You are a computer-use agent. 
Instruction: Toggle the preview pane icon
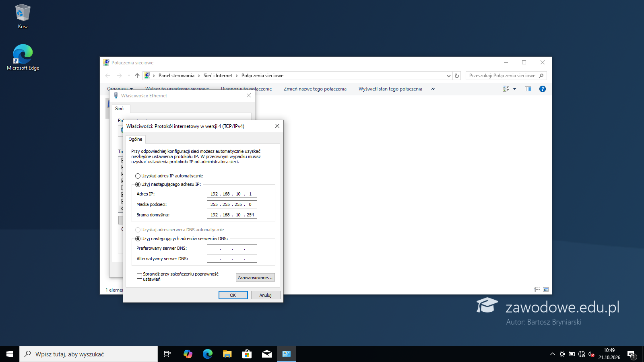(x=528, y=89)
